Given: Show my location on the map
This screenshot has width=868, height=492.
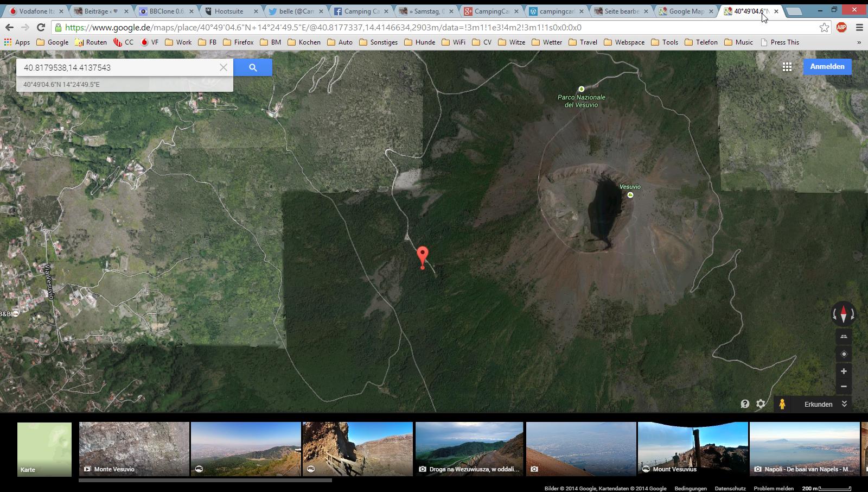Looking at the screenshot, I should click(844, 354).
